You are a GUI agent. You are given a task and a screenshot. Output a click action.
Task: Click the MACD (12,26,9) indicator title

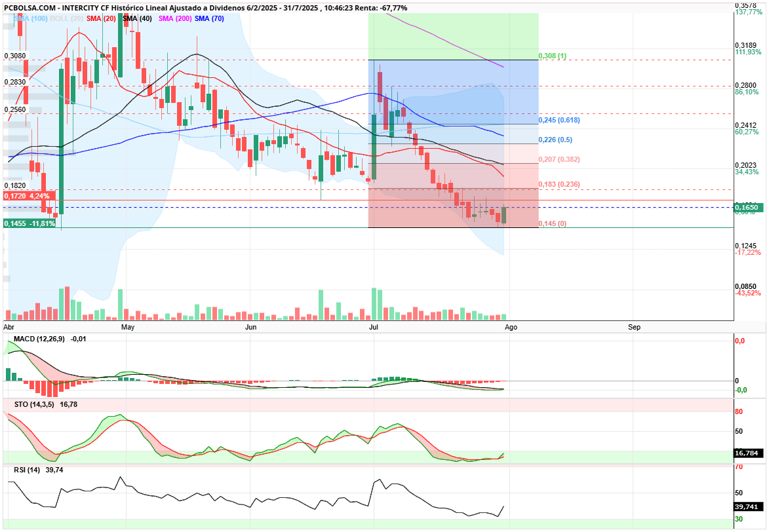(x=39, y=339)
